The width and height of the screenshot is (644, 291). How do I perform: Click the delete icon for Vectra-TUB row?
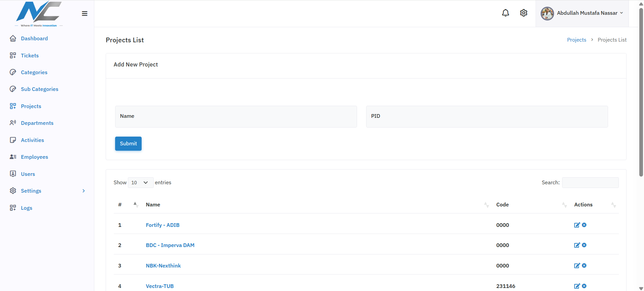(584, 286)
